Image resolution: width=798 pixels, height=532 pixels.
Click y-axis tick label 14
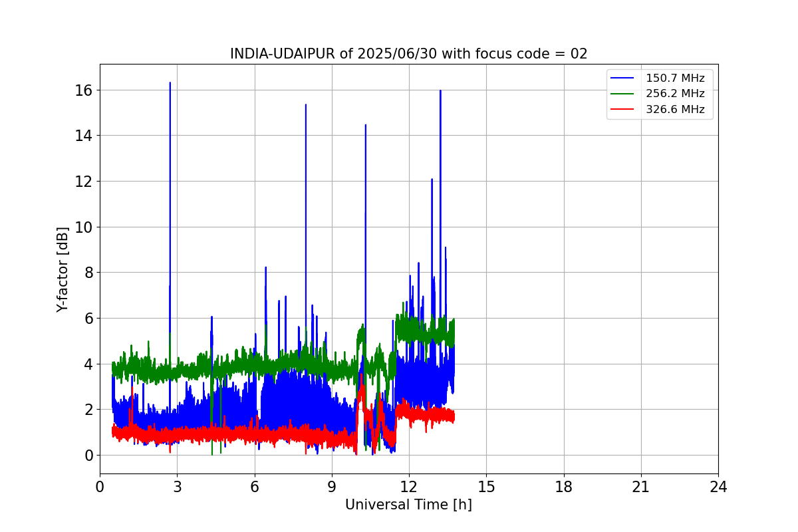84,136
